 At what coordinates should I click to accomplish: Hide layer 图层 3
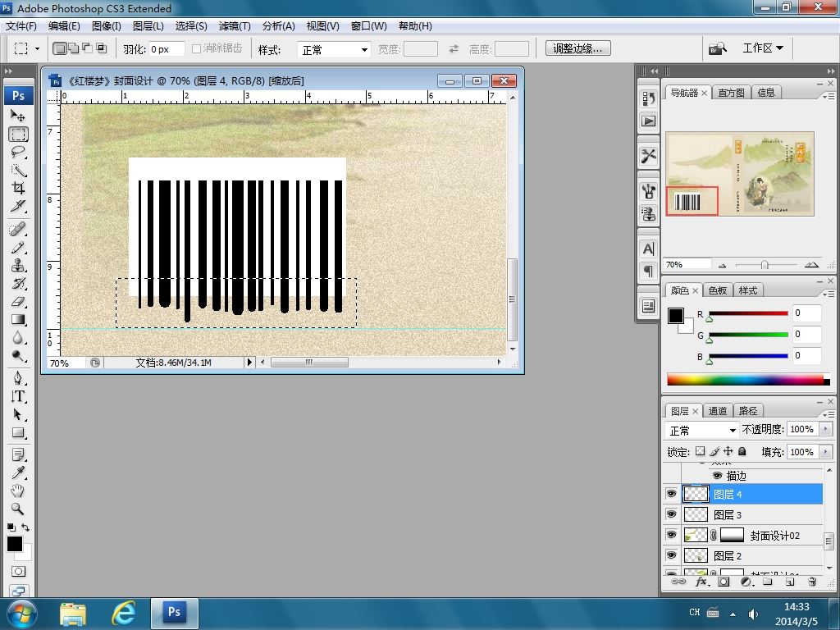coord(671,514)
